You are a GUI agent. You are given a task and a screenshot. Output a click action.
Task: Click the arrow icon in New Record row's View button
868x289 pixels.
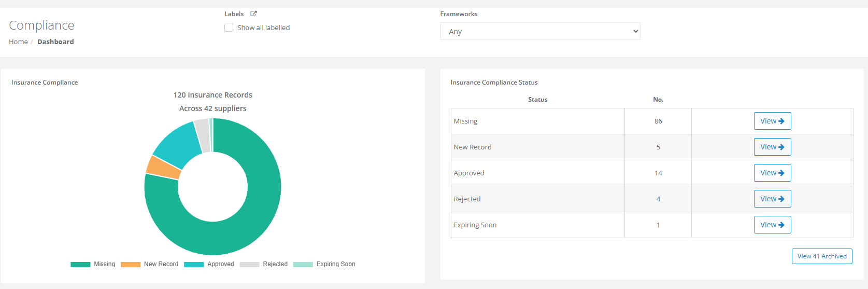tap(781, 147)
